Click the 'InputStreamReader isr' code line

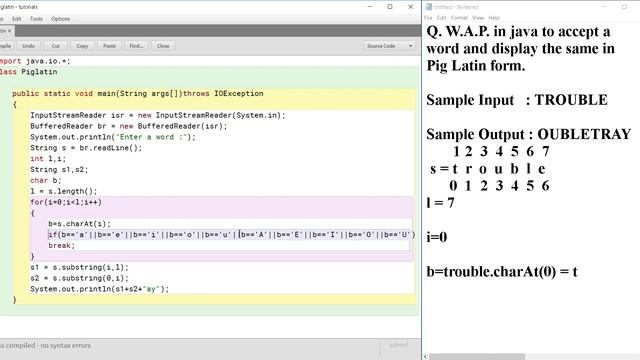158,116
